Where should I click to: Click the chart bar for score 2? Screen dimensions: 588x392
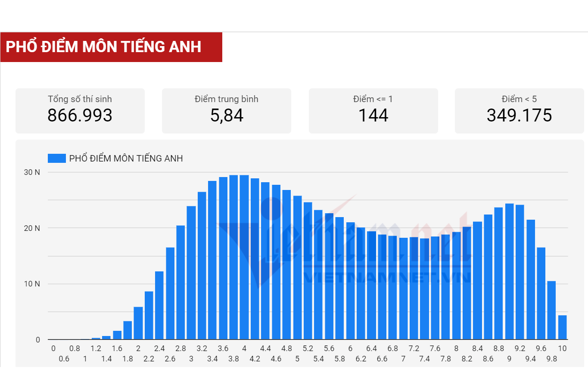(138, 323)
